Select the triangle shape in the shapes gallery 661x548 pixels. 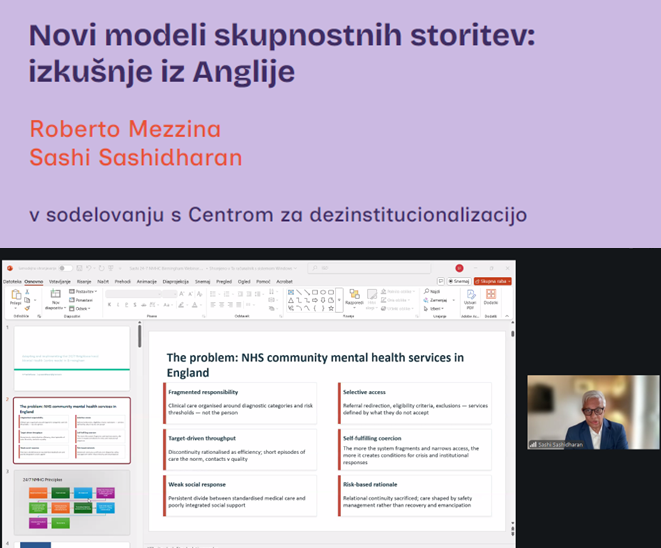[291, 300]
